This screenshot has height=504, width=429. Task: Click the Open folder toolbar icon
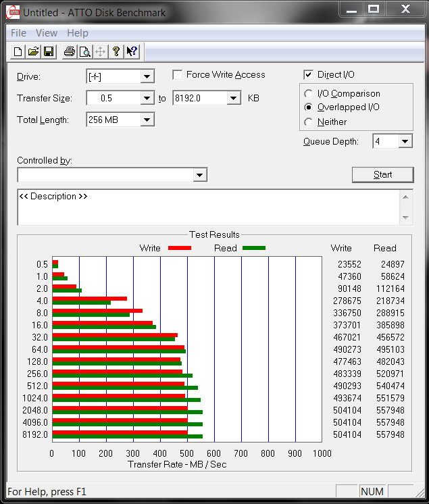tap(33, 52)
